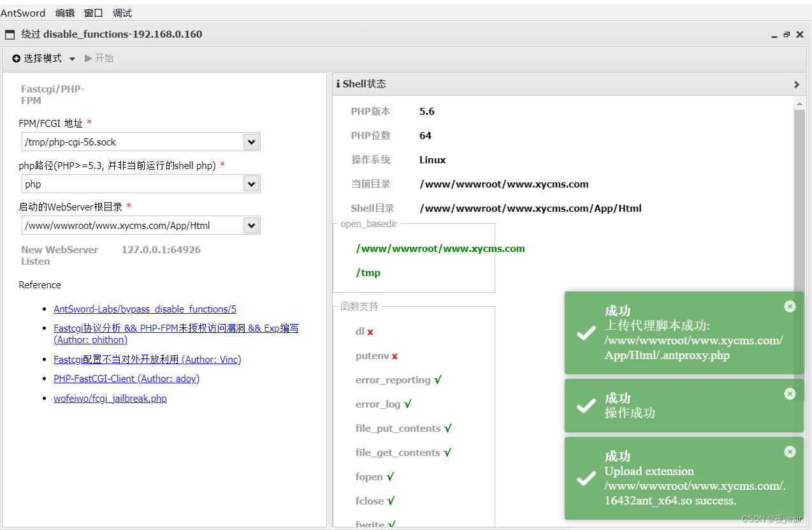The width and height of the screenshot is (812, 530).
Task: Open AntSword-Labs/bypass_disable_functions/5 link
Action: [x=145, y=309]
